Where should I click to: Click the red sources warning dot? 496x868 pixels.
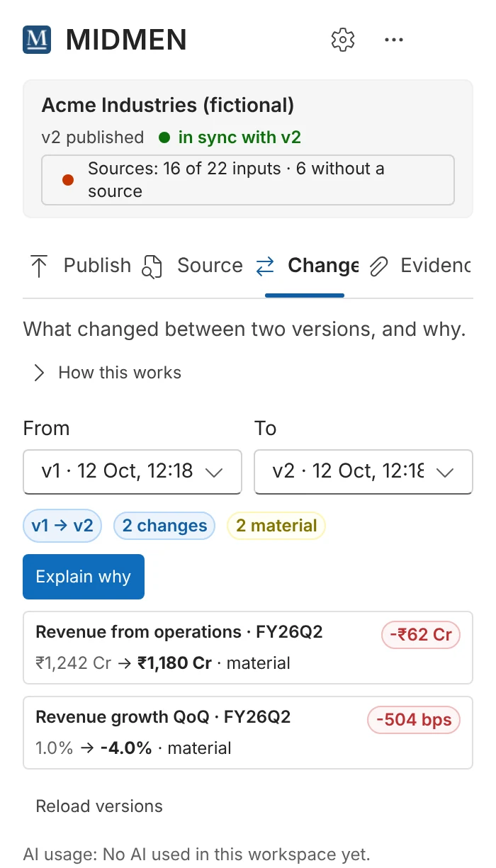click(x=68, y=180)
